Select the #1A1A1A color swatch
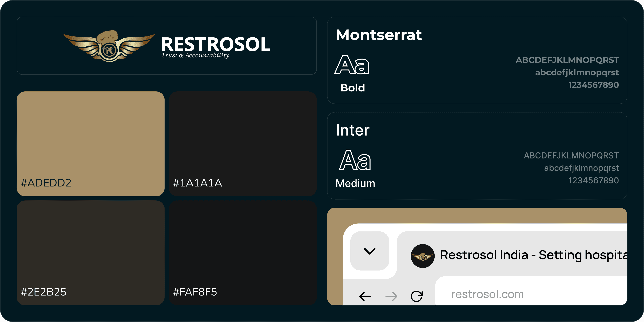 (243, 144)
